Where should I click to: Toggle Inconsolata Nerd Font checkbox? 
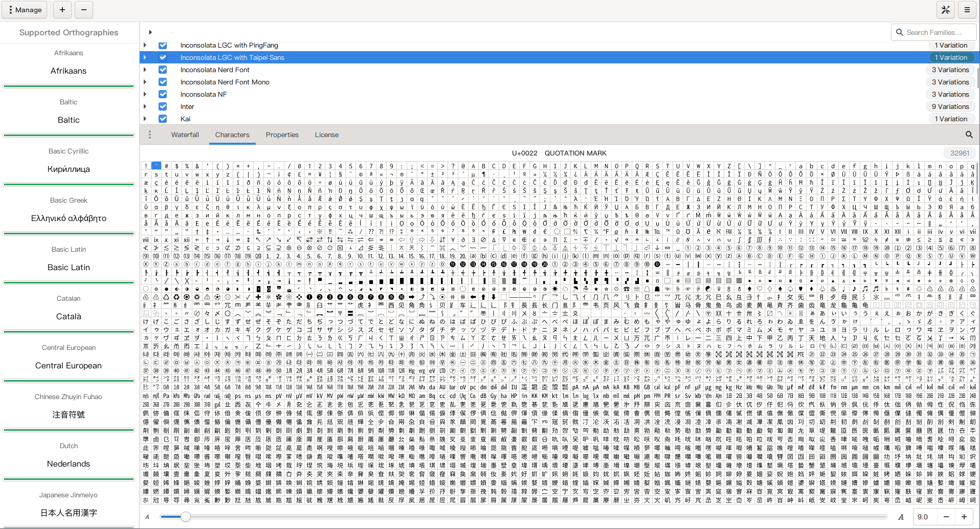[163, 70]
